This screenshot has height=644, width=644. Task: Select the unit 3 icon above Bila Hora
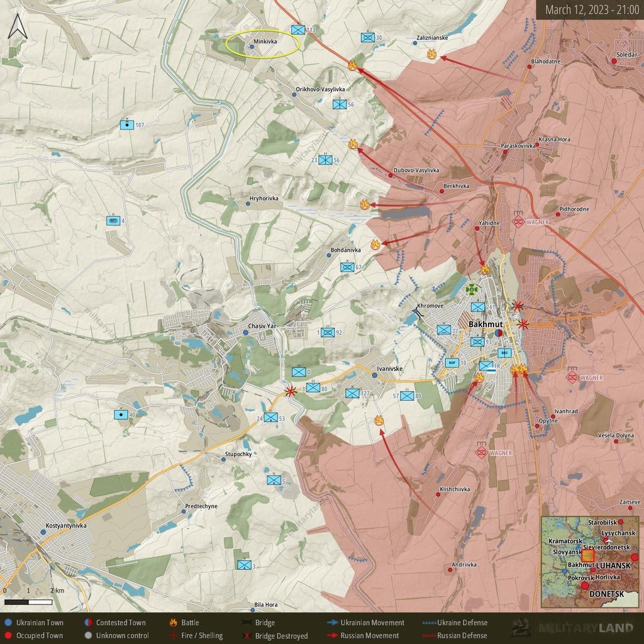pos(245,565)
